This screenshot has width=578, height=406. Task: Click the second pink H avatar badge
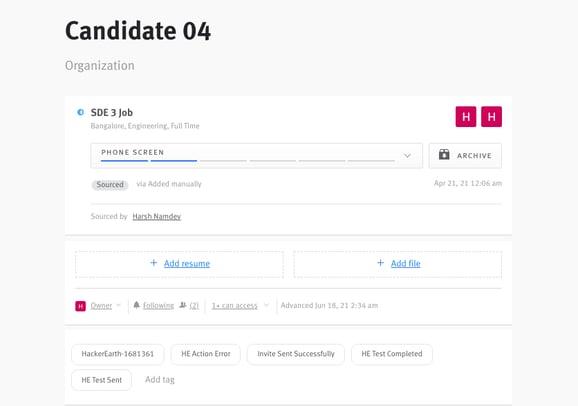click(491, 117)
